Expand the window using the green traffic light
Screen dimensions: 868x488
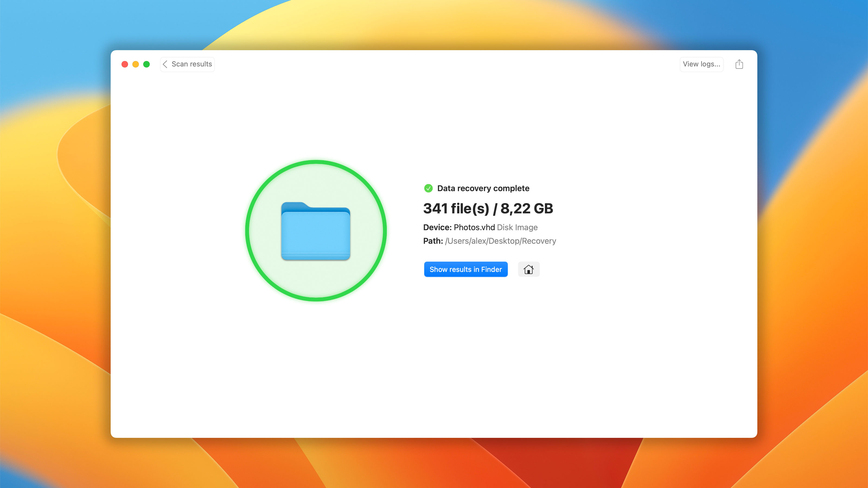click(x=146, y=64)
